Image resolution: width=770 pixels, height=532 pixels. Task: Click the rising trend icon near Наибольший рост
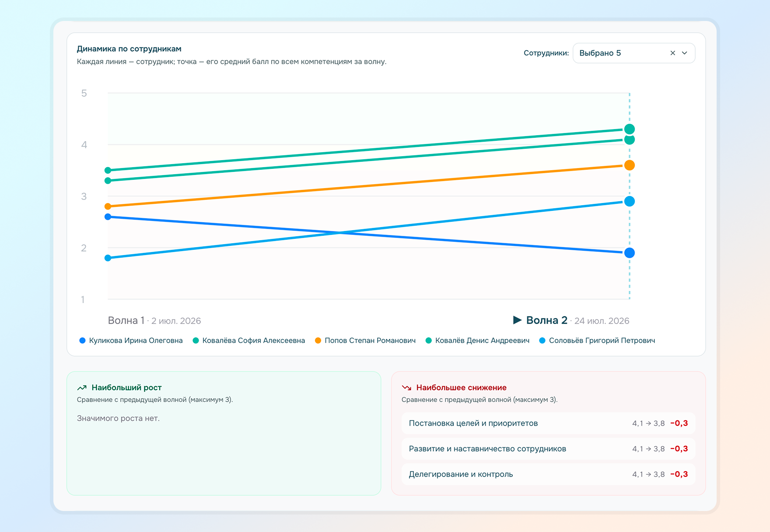[82, 388]
